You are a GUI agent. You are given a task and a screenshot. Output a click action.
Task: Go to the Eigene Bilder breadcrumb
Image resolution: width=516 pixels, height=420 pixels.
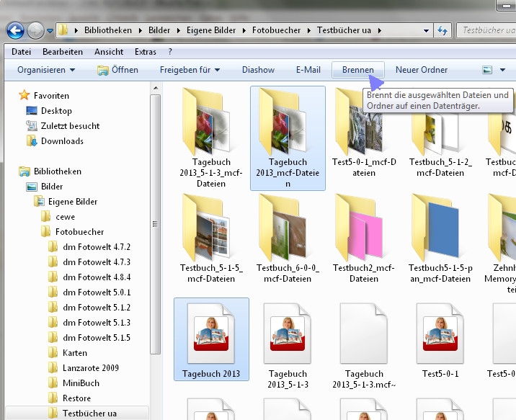coord(211,30)
